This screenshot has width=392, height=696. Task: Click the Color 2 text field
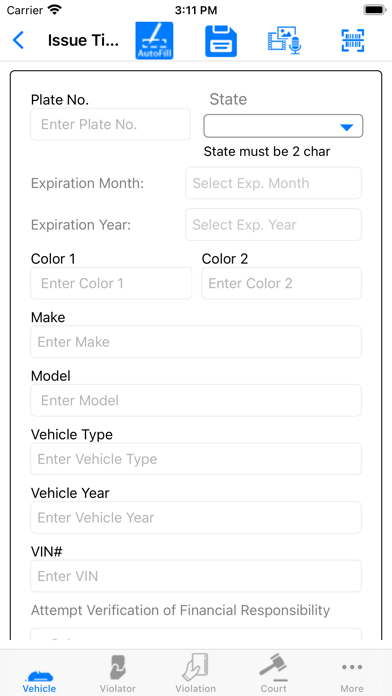pyautogui.click(x=281, y=283)
